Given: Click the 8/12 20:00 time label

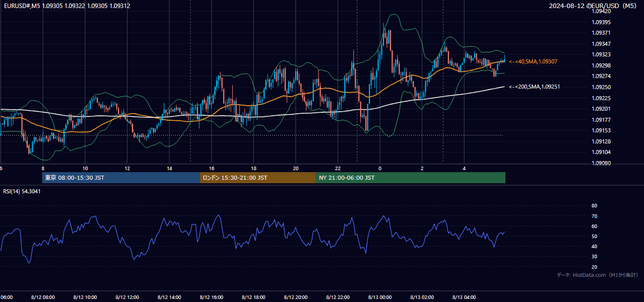Looking at the screenshot, I should coord(296,297).
